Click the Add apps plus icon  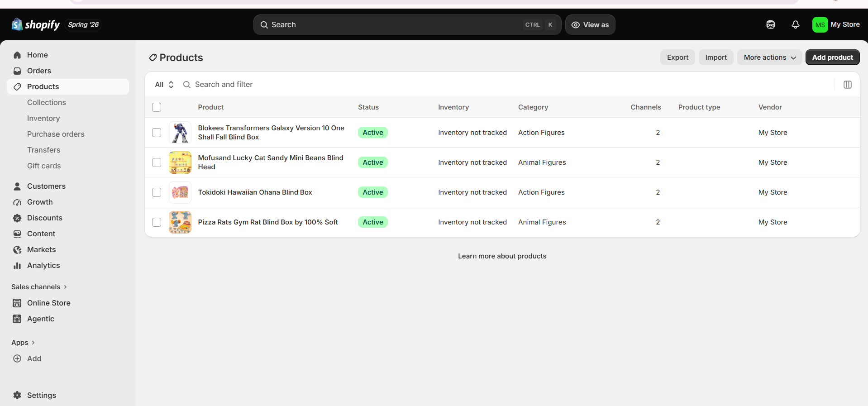coord(17,358)
